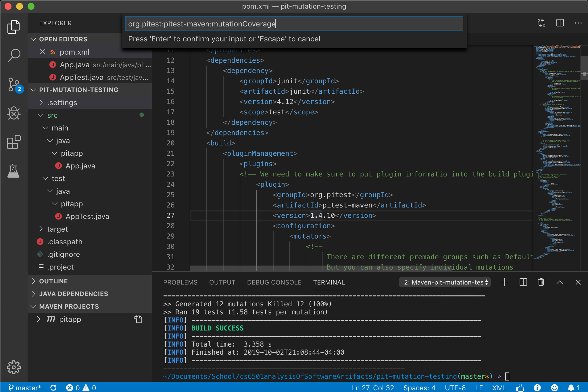Toggle split editor layout button
The height and width of the screenshot is (392, 588).
coord(560,23)
